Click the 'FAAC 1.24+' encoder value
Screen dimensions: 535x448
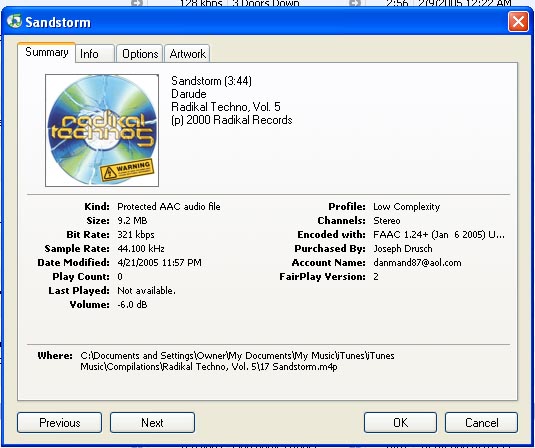(439, 234)
